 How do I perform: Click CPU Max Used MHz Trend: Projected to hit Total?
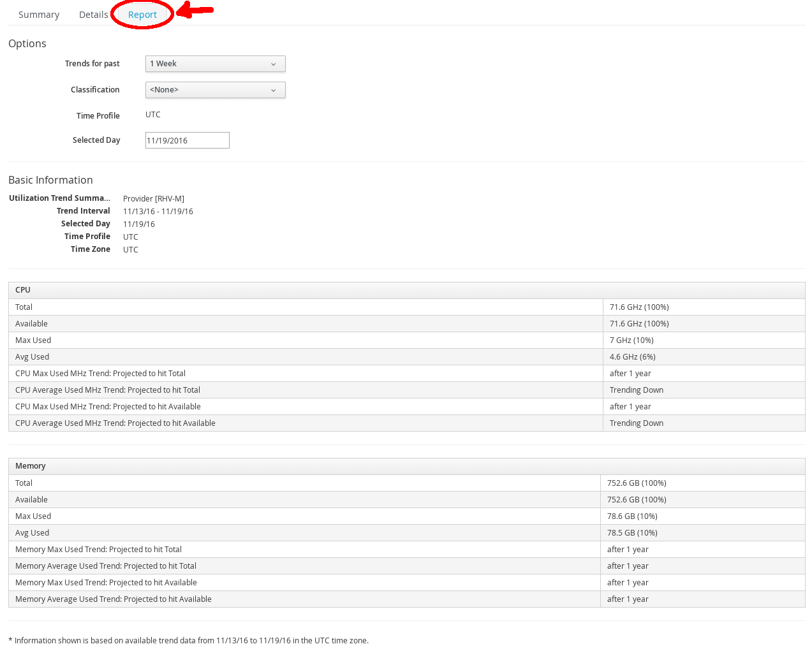click(x=100, y=374)
